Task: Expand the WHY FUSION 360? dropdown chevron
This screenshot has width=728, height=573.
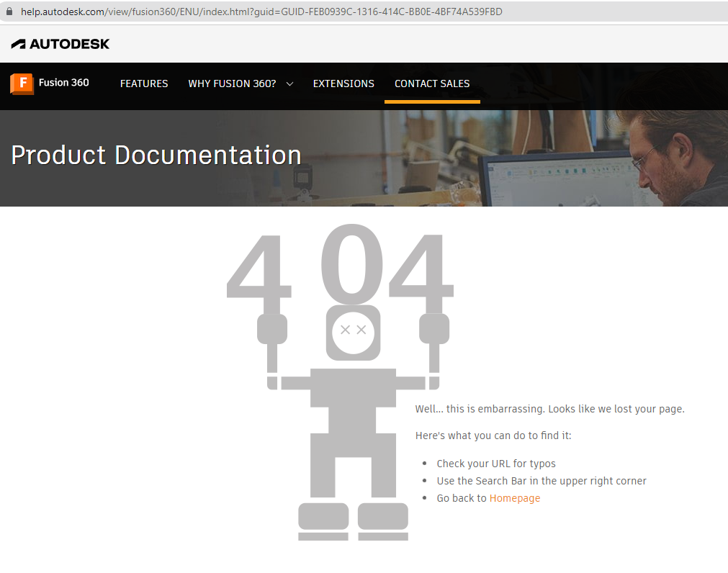Action: point(289,84)
